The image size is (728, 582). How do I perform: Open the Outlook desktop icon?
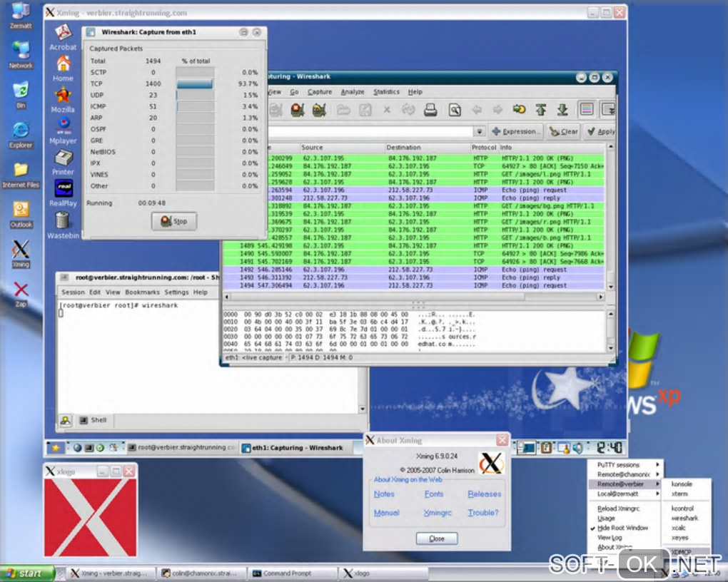[21, 215]
